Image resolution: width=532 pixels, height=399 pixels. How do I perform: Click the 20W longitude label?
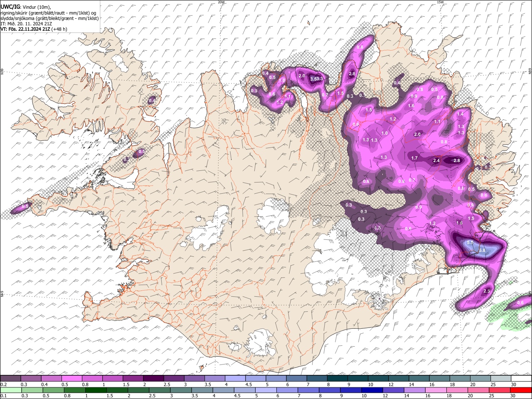pos(221,2)
